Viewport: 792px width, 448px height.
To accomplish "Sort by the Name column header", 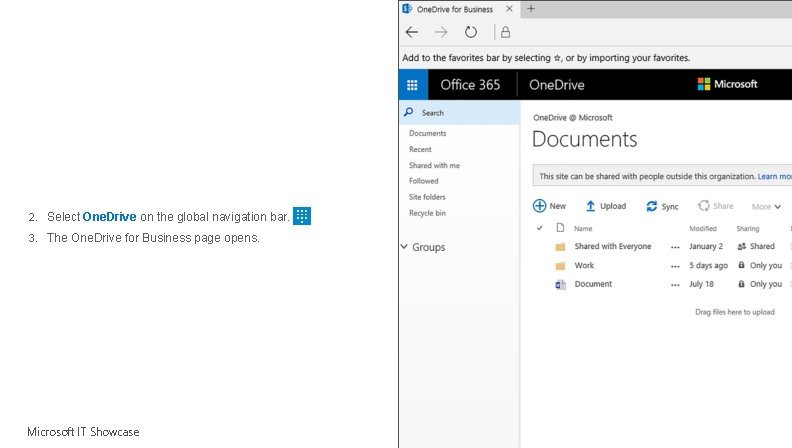I will [x=583, y=229].
